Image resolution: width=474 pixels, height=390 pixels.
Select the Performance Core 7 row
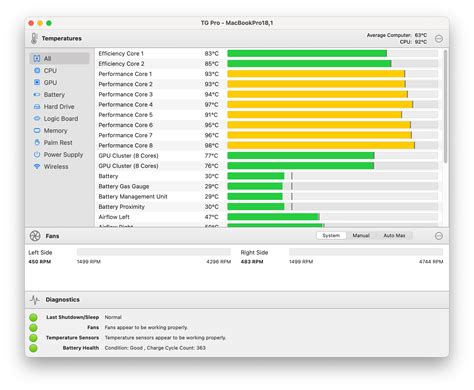[x=268, y=135]
